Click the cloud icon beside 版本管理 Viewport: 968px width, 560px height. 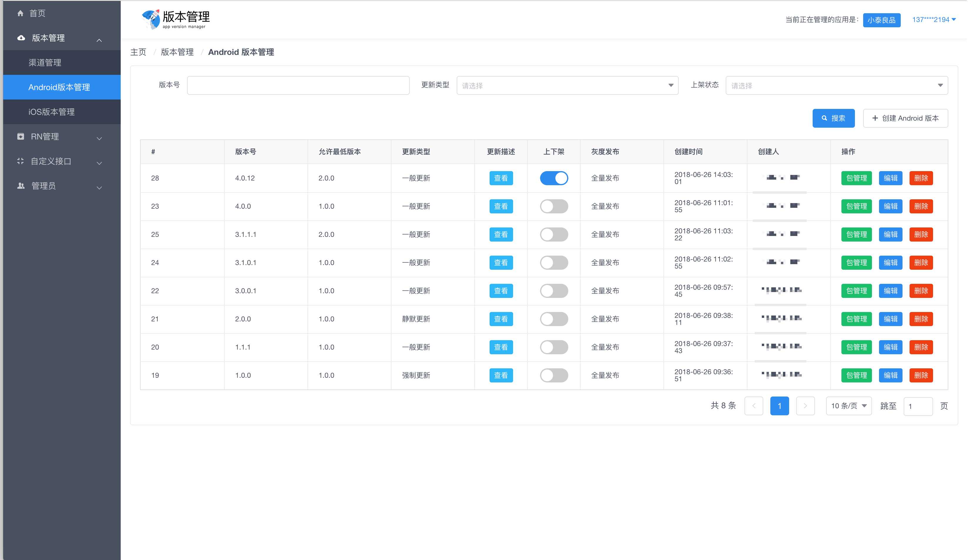[x=21, y=38]
